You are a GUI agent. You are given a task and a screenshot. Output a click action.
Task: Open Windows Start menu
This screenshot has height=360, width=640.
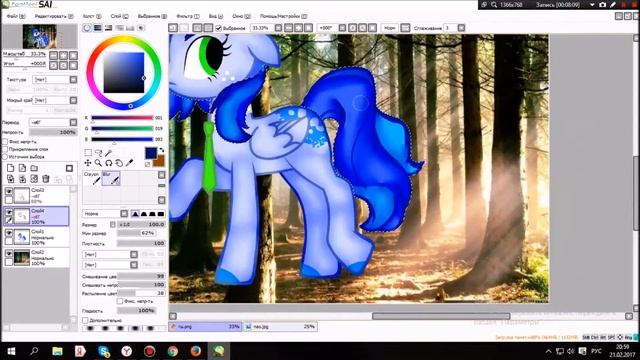(x=11, y=351)
